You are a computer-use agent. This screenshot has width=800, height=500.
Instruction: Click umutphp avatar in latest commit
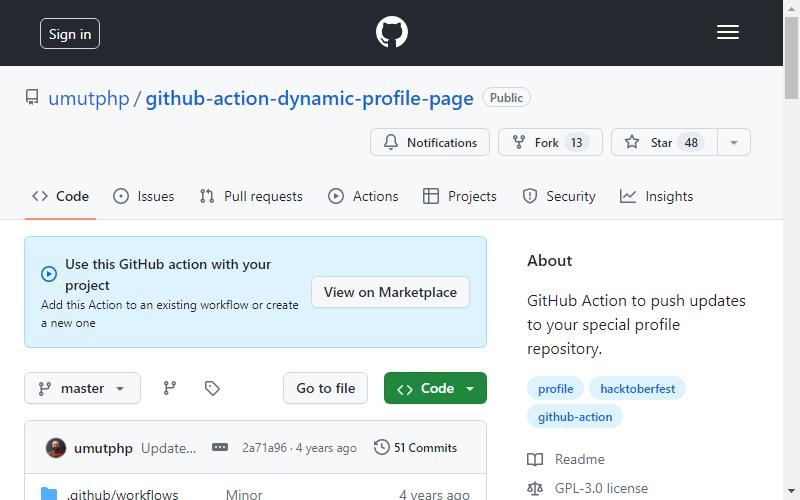click(56, 448)
